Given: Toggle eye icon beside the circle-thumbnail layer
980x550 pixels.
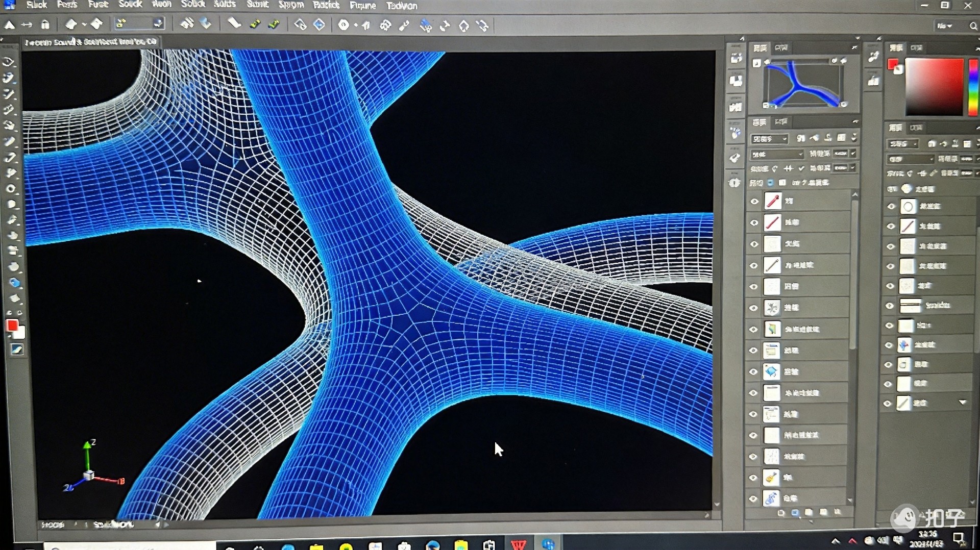Looking at the screenshot, I should tap(891, 206).
